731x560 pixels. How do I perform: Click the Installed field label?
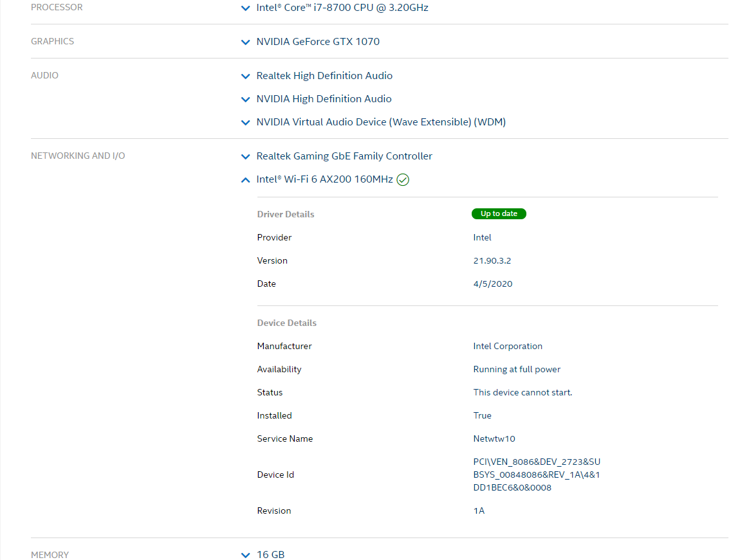pyautogui.click(x=274, y=415)
